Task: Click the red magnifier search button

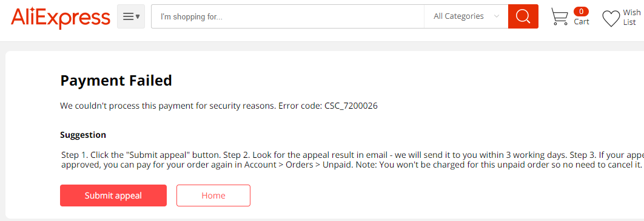Action: coord(523,16)
